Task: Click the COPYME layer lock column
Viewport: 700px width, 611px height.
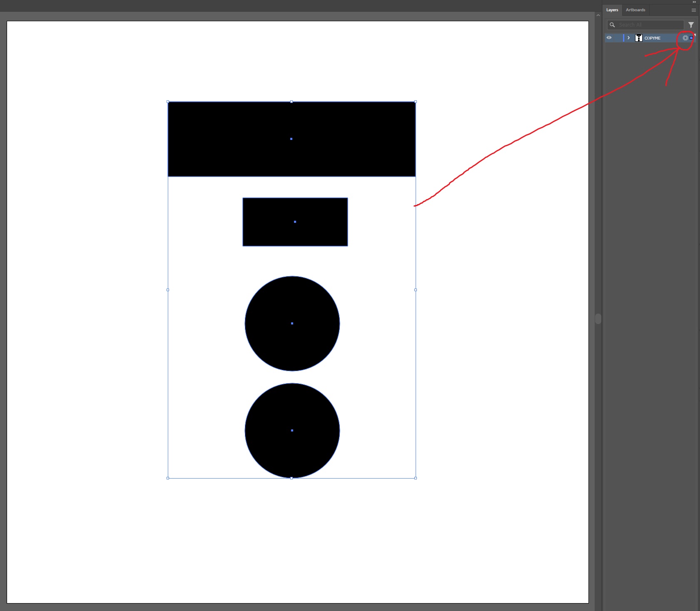Action: pos(618,38)
